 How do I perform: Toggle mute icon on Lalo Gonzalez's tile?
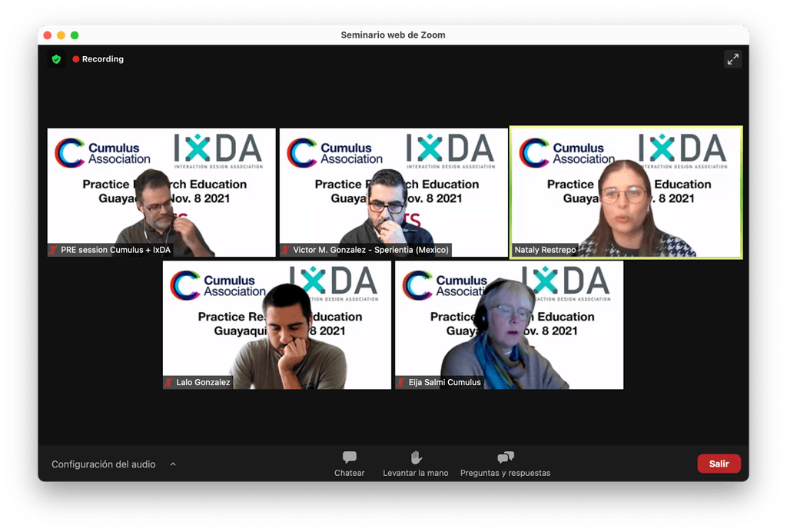pyautogui.click(x=168, y=381)
